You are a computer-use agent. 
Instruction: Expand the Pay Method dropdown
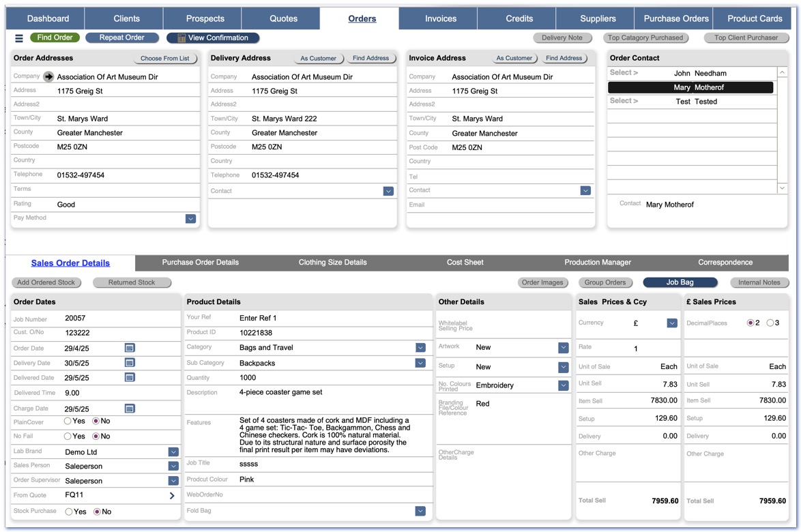[x=190, y=219]
